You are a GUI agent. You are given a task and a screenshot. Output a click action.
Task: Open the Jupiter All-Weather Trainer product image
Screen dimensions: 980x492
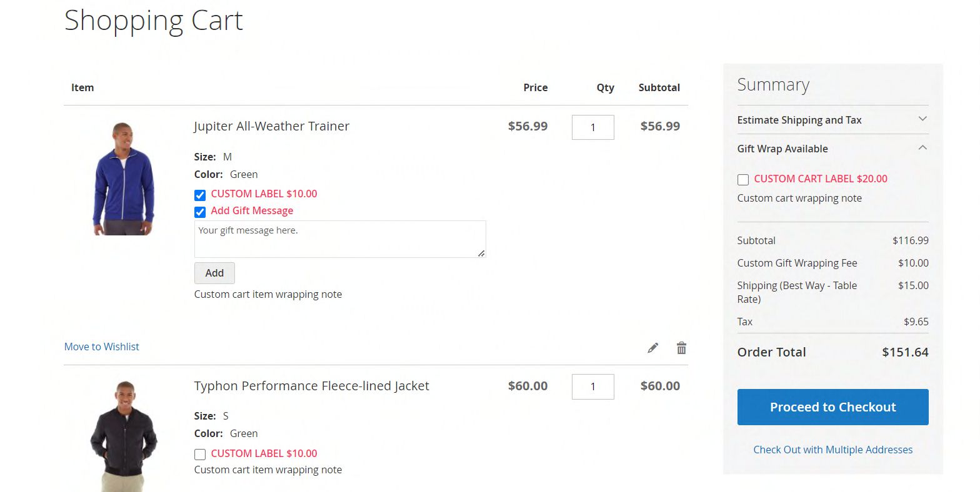124,179
